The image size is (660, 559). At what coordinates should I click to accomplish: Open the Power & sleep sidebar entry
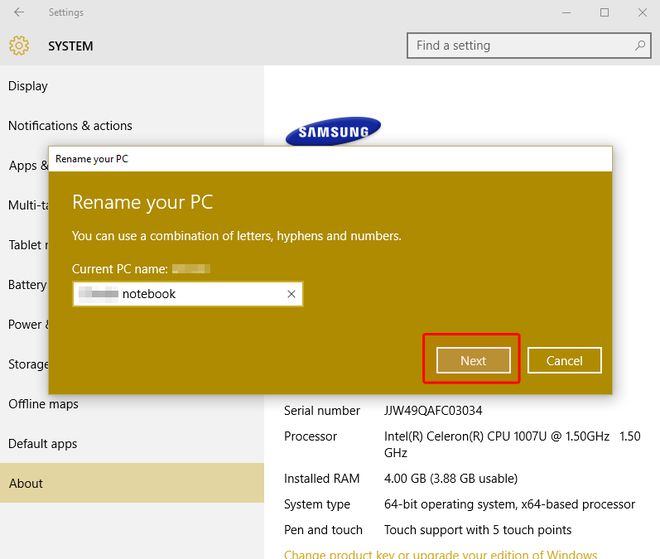(x=28, y=324)
